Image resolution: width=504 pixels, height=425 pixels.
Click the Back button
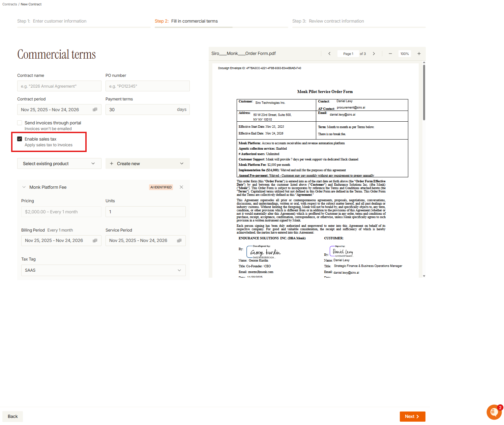[x=13, y=417]
